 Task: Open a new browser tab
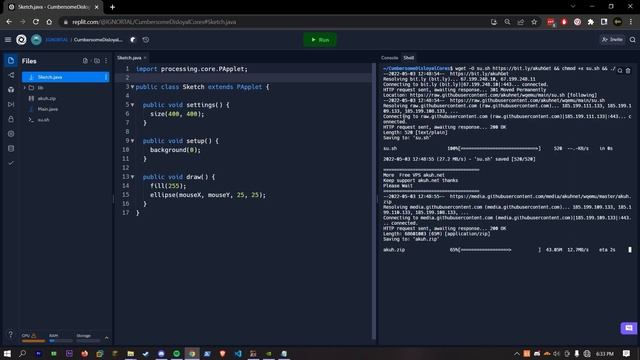(x=112, y=7)
